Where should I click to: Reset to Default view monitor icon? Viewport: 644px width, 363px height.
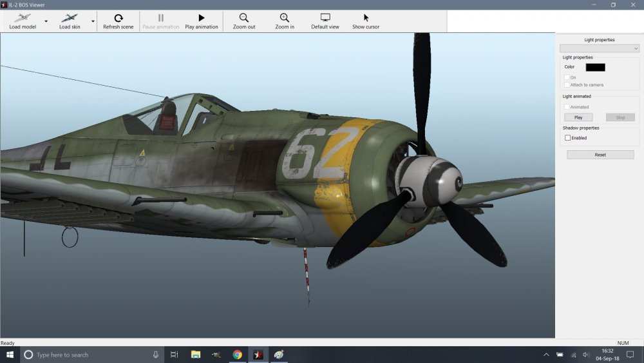(325, 18)
